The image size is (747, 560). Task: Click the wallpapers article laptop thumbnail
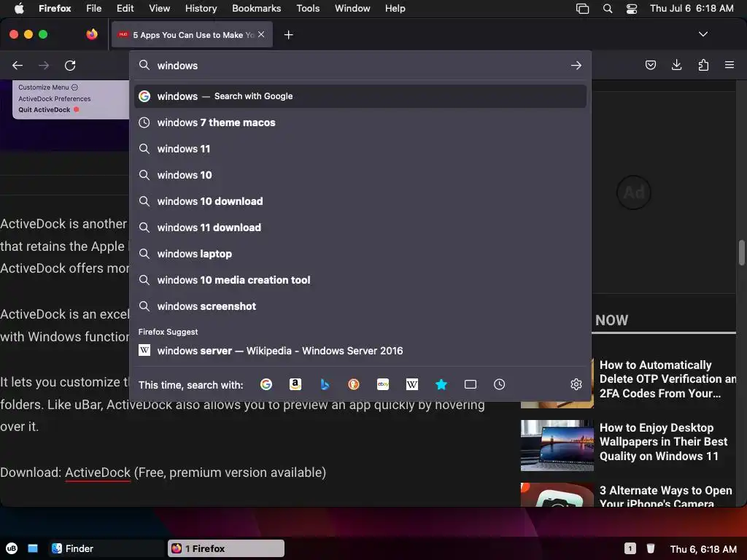tap(557, 446)
